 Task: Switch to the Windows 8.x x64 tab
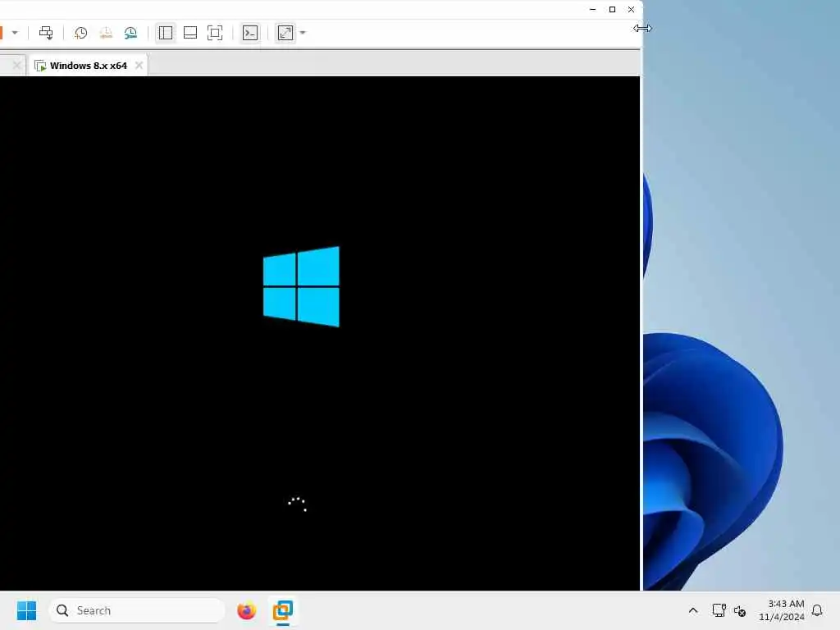(x=89, y=66)
